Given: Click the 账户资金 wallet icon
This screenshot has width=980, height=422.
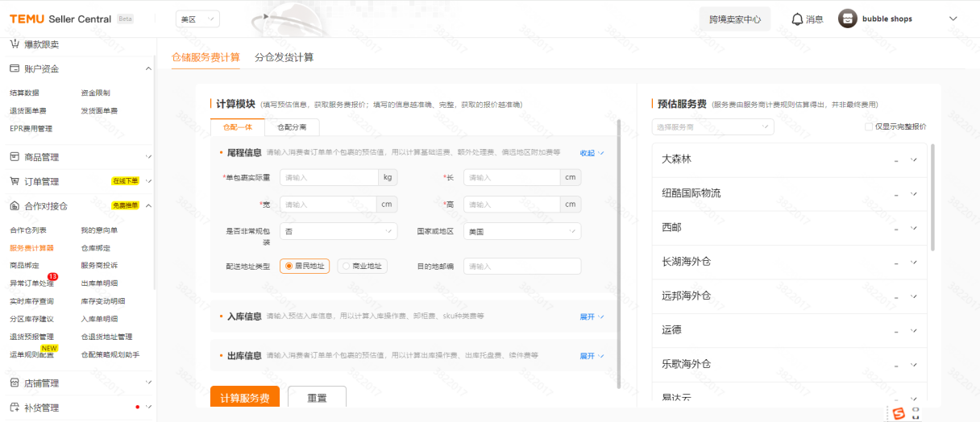Looking at the screenshot, I should click(15, 69).
